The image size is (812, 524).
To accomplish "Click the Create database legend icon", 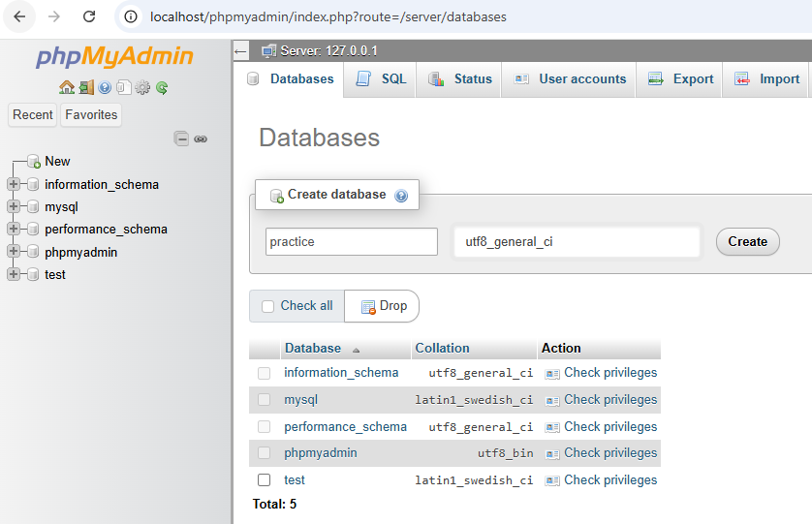I will (277, 196).
